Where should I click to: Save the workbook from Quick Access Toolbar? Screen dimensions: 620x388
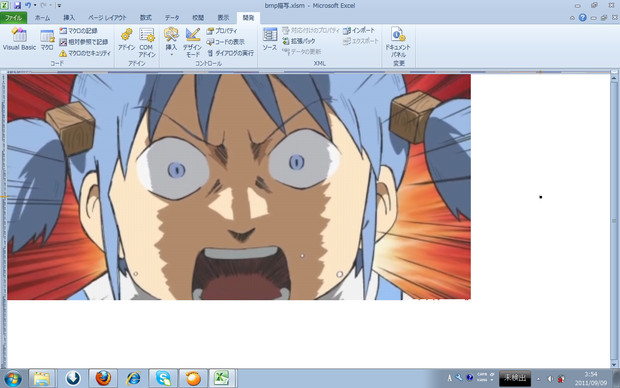tap(17, 6)
